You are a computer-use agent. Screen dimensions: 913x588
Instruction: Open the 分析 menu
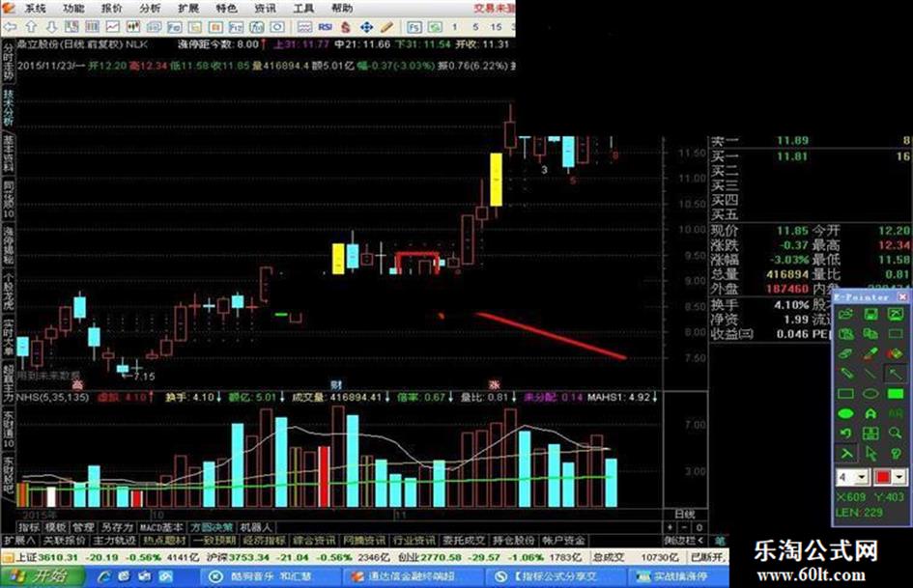(x=150, y=8)
